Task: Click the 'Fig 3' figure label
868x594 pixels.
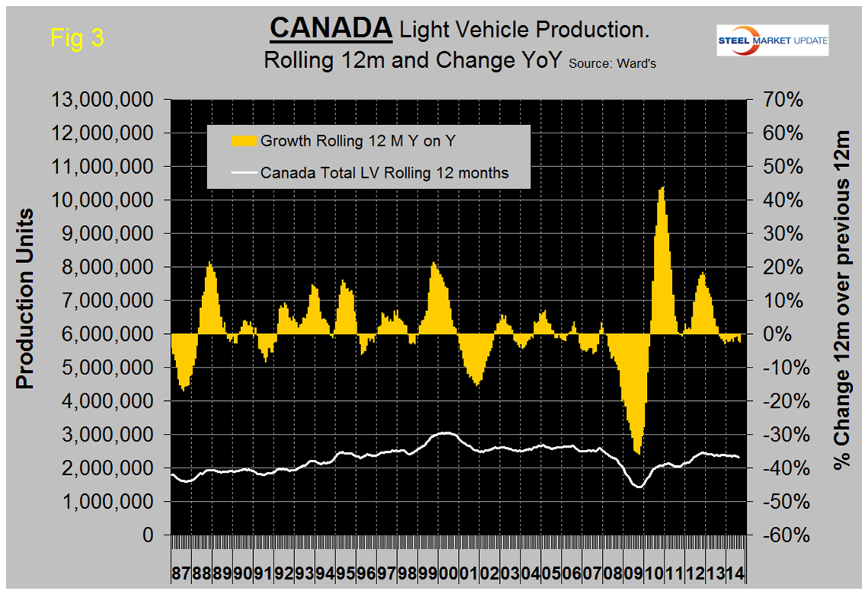Action: point(76,38)
